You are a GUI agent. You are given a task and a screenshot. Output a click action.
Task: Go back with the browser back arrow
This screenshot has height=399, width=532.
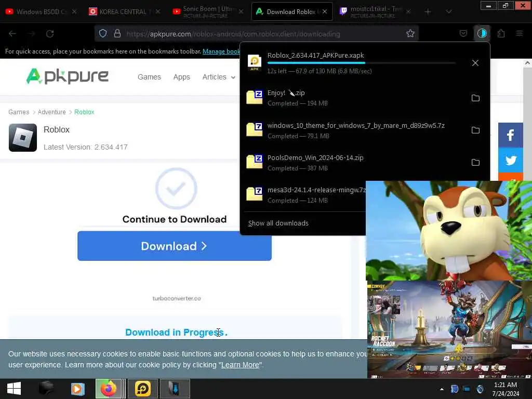(x=12, y=34)
